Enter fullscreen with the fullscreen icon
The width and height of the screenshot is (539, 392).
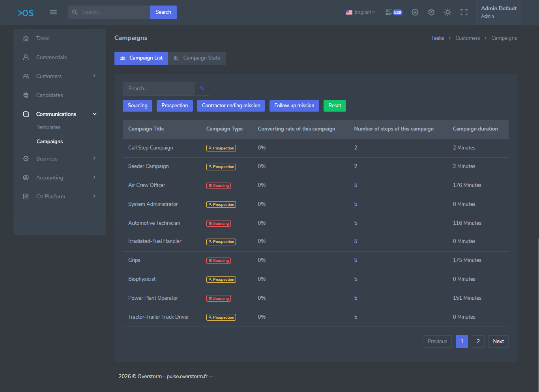point(464,12)
